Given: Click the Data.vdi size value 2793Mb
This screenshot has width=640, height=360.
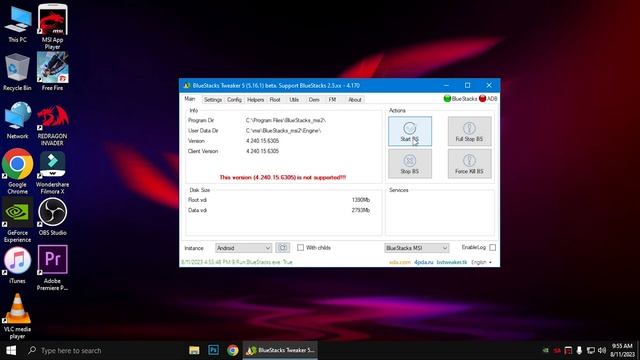Looking at the screenshot, I should coord(360,210).
